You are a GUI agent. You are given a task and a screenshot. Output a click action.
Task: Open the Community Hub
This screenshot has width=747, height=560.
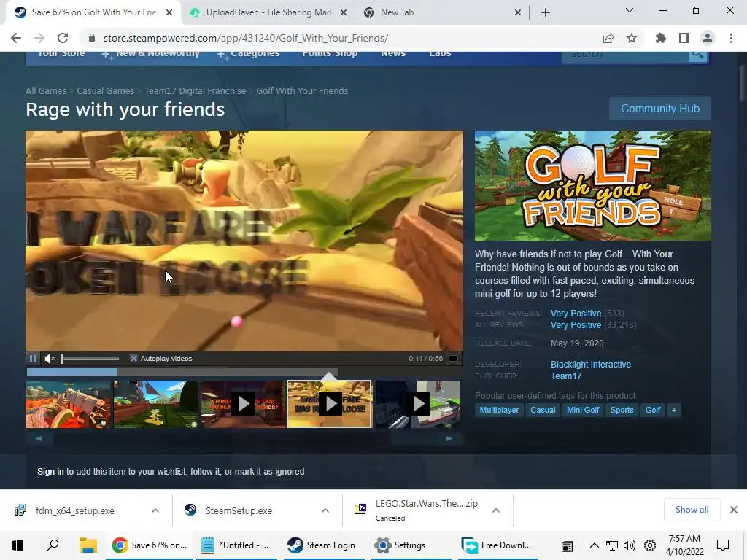[659, 109]
